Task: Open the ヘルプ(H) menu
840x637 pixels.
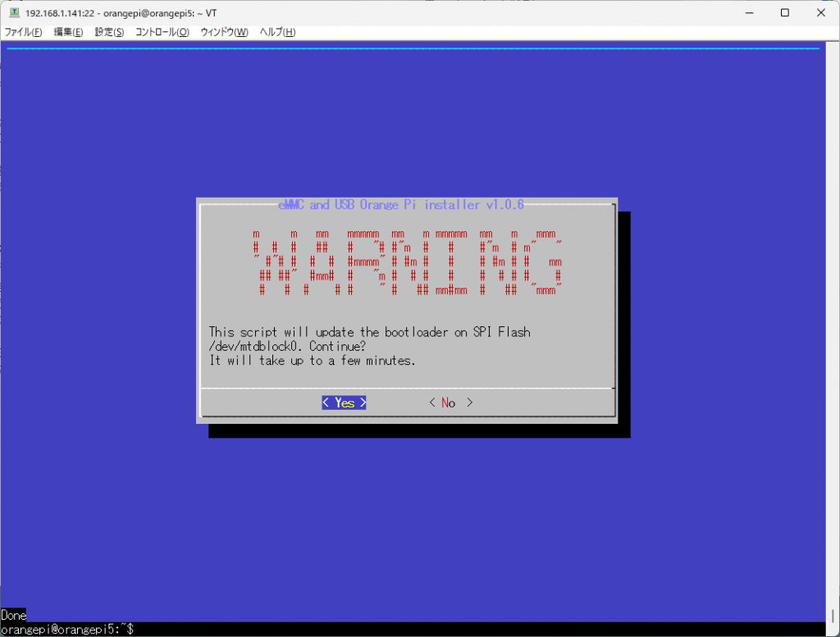Action: click(277, 32)
